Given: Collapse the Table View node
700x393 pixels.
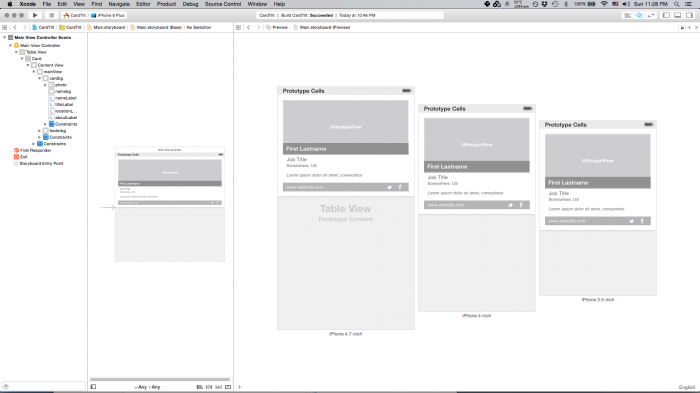Looking at the screenshot, I should point(16,52).
